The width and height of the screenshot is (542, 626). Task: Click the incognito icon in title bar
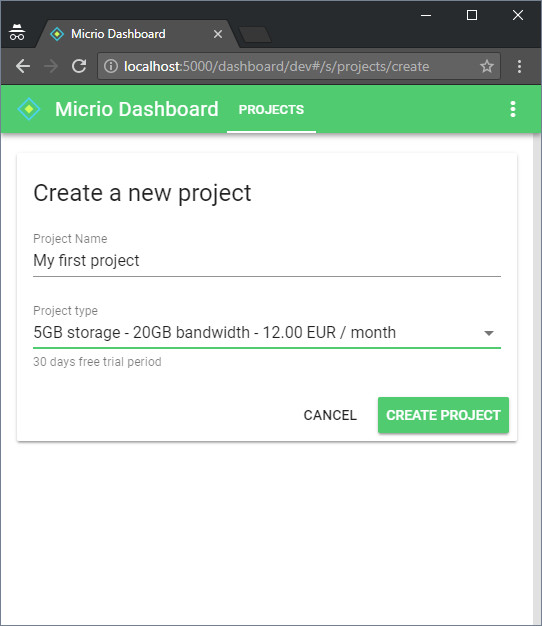[17, 32]
